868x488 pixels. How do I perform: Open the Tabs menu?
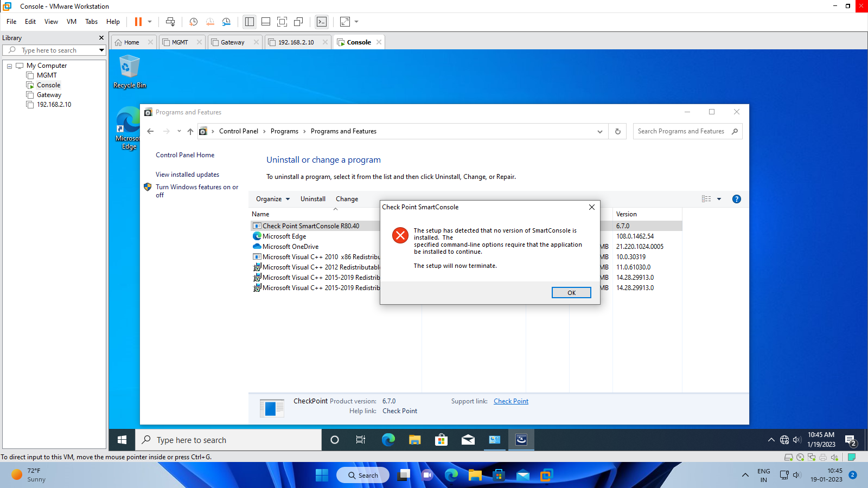pos(92,22)
